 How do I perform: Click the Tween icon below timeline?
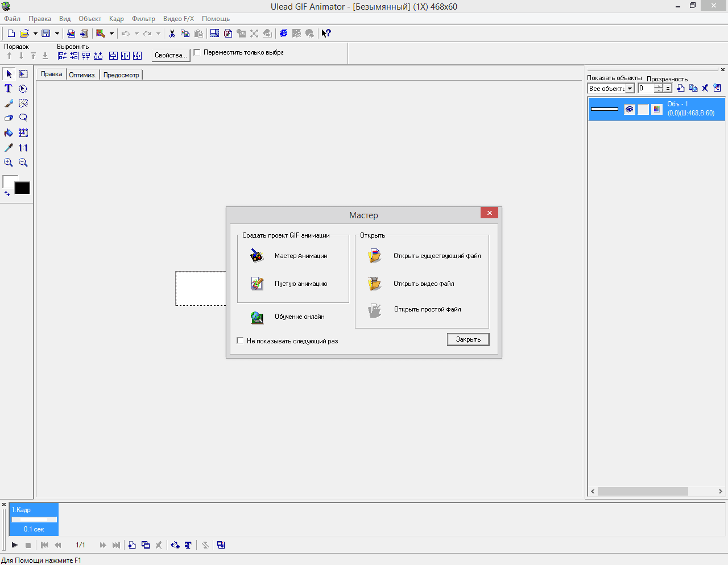tap(175, 545)
